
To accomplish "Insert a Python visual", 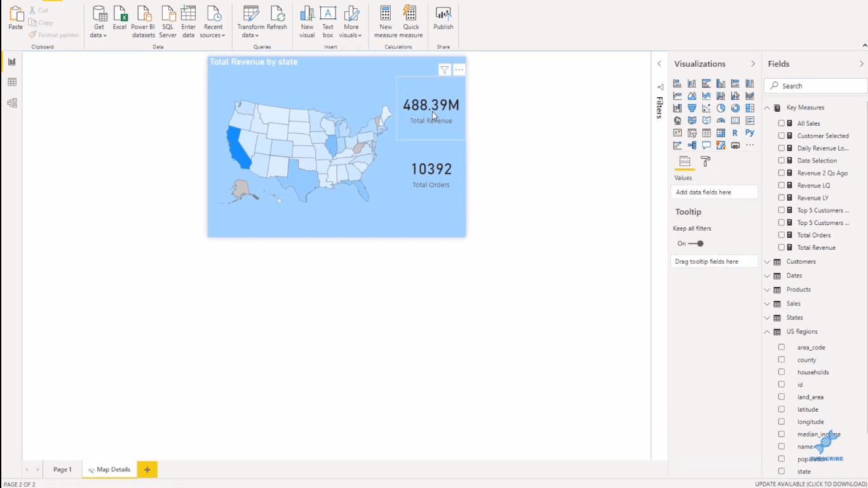I will click(x=750, y=133).
